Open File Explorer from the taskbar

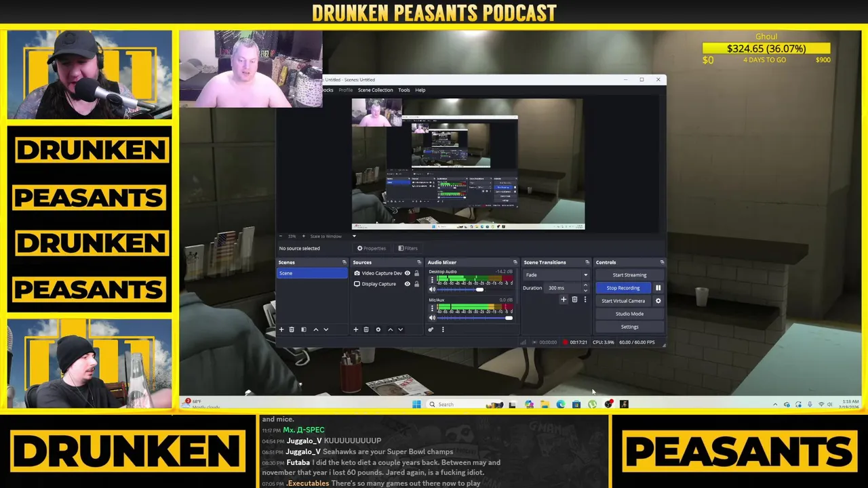[x=545, y=405]
